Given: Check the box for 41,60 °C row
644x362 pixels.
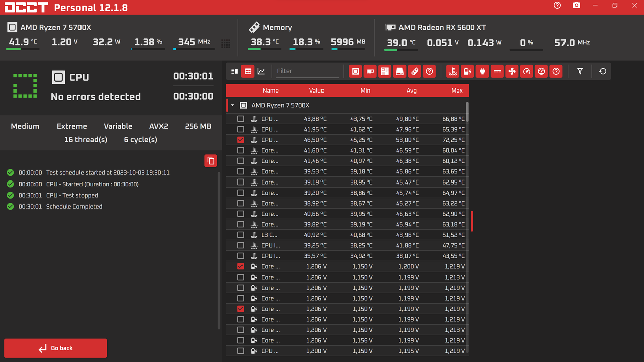Looking at the screenshot, I should 240,150.
